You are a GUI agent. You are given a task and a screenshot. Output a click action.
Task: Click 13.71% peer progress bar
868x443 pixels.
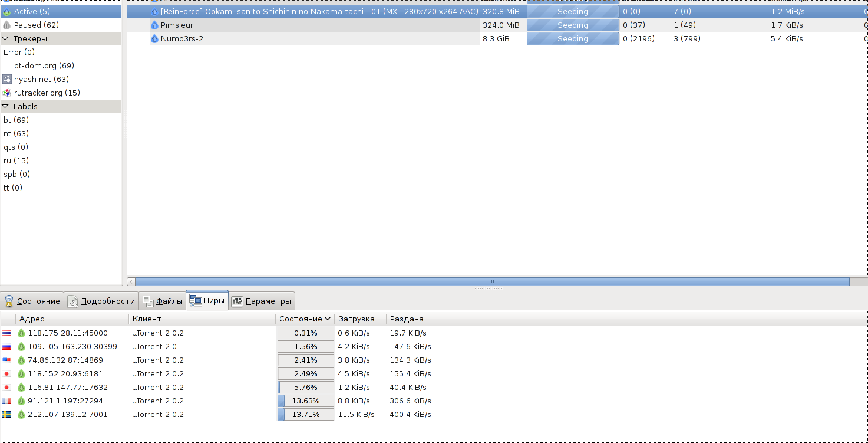click(x=305, y=414)
